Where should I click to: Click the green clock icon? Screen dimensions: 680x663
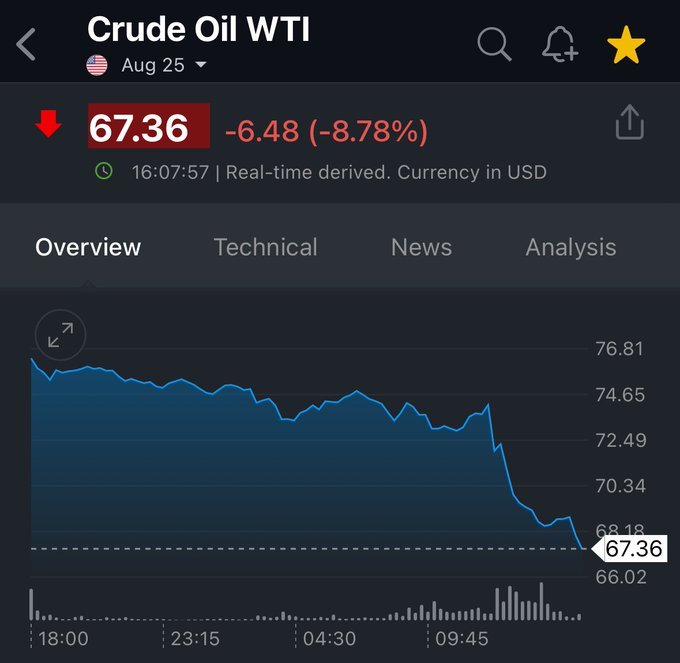(x=104, y=171)
